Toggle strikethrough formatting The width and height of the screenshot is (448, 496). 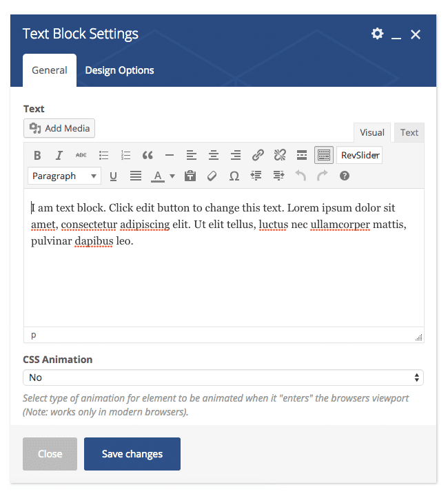point(81,155)
